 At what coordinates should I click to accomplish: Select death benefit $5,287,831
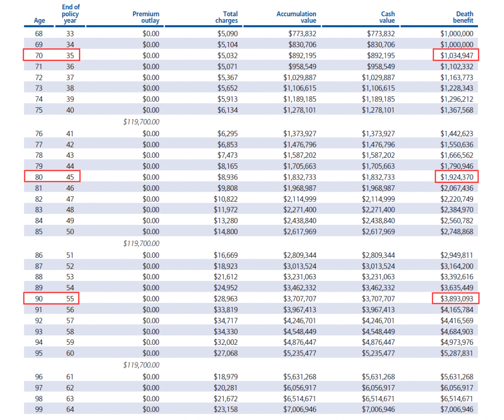pos(456,353)
